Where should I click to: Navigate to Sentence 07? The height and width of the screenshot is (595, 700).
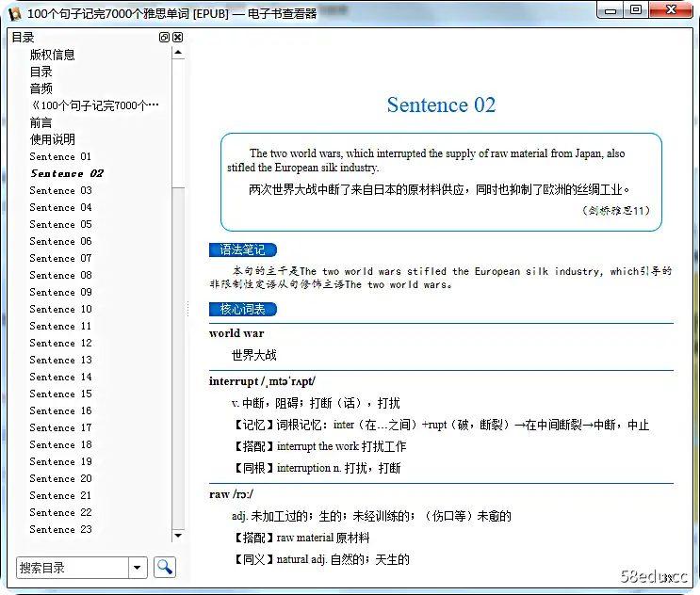pos(60,258)
